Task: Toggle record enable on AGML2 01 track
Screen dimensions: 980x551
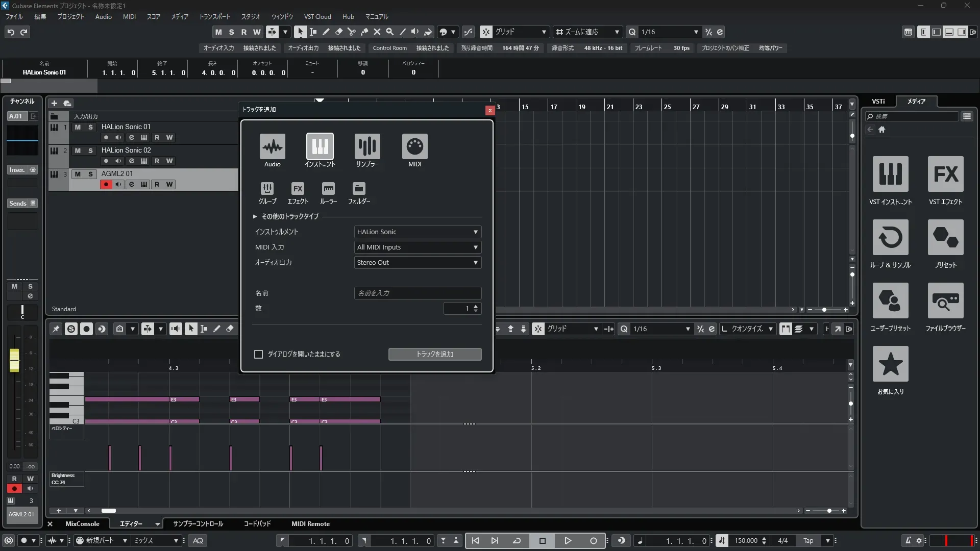Action: 106,185
